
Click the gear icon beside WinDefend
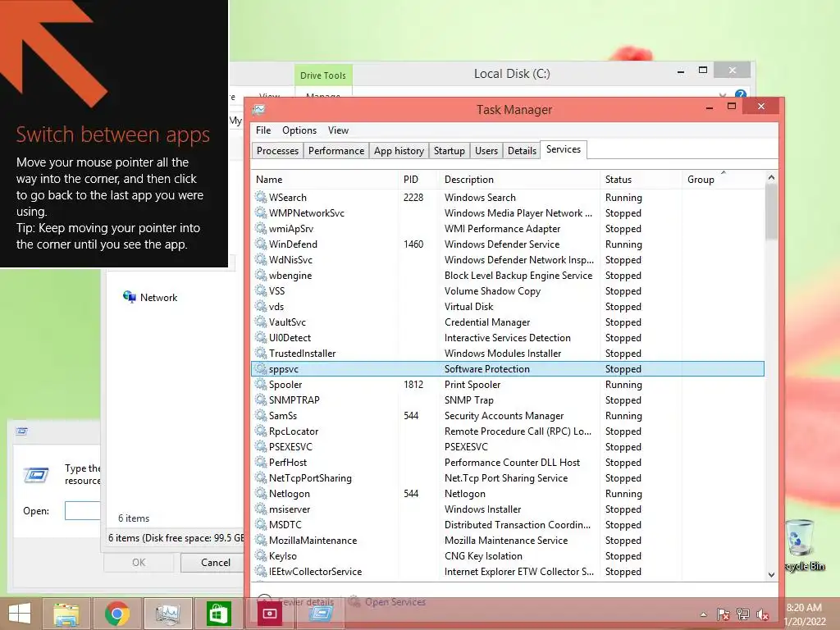click(261, 244)
